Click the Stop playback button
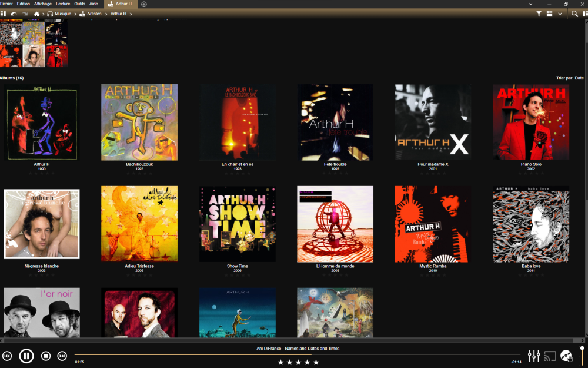This screenshot has width=588, height=368. (x=46, y=356)
